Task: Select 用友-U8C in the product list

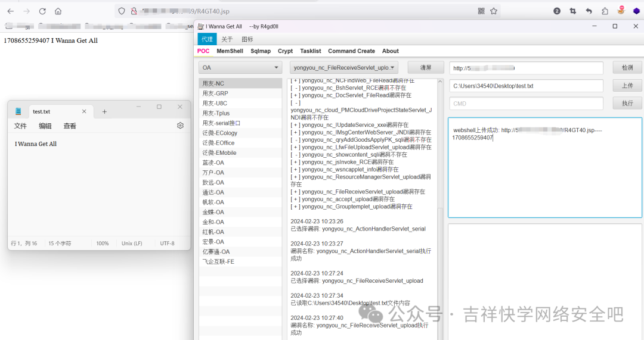Action: pyautogui.click(x=240, y=103)
